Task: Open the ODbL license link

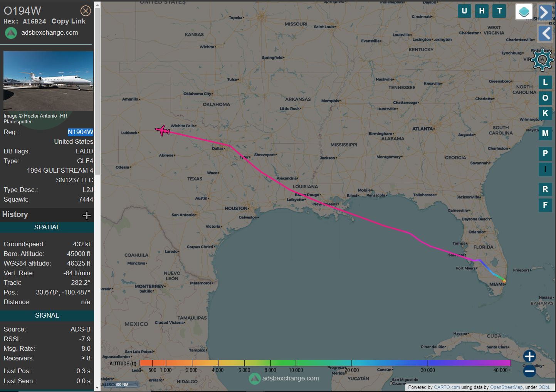Action: click(544, 387)
